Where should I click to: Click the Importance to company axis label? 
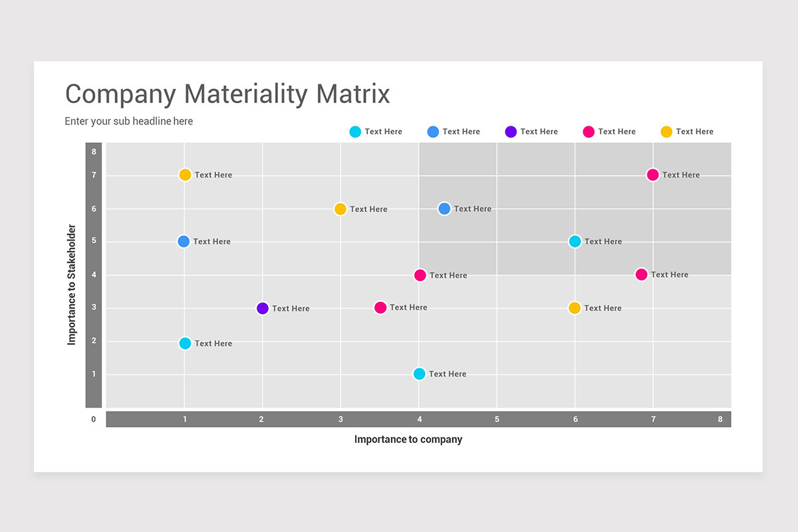(x=408, y=439)
